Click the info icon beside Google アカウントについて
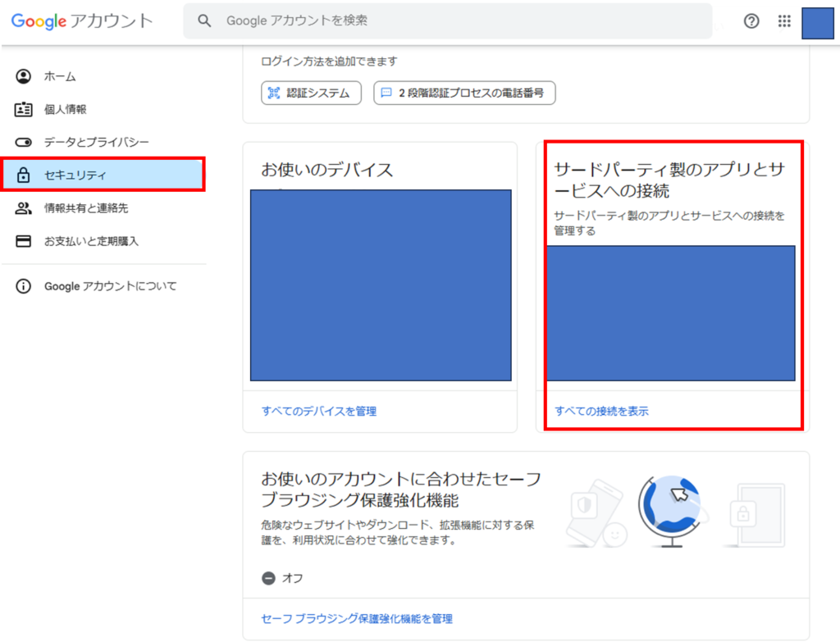 pos(23,286)
